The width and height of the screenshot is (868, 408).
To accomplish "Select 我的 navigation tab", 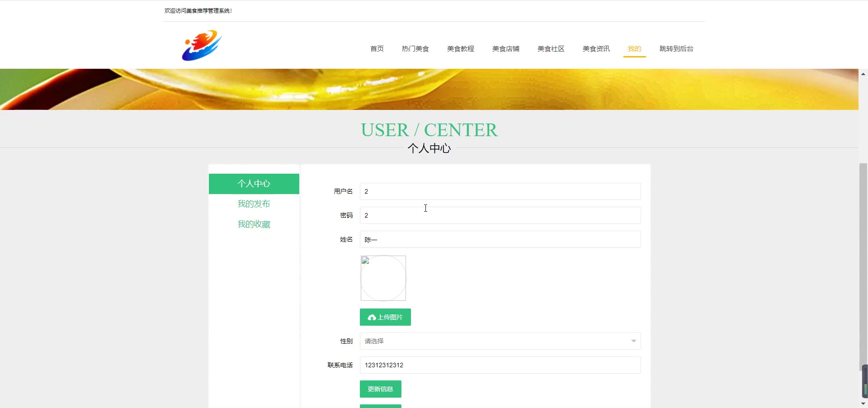I will click(635, 49).
